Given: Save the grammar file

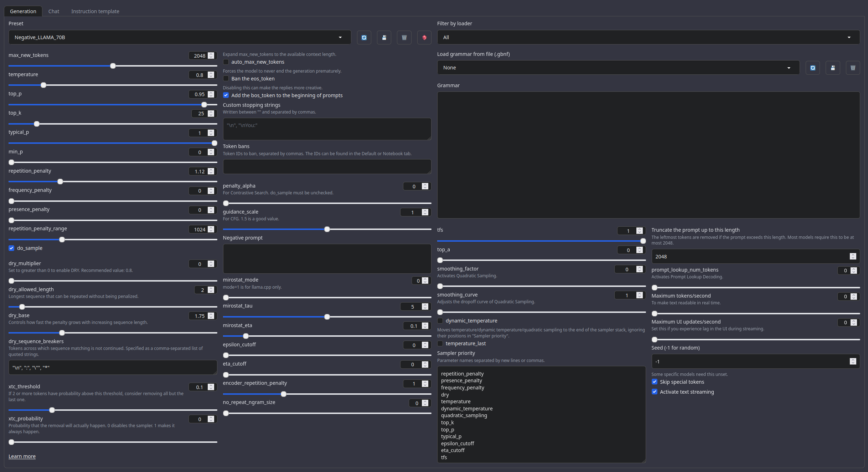Looking at the screenshot, I should click(833, 67).
